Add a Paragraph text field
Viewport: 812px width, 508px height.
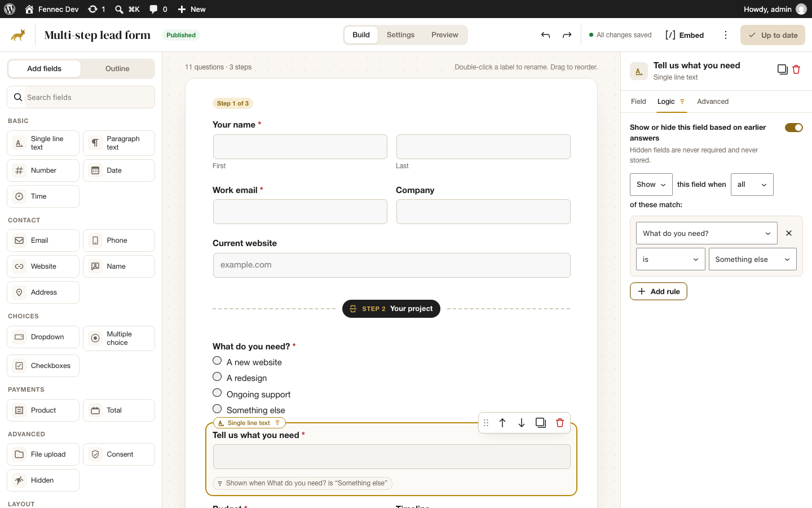(x=119, y=143)
